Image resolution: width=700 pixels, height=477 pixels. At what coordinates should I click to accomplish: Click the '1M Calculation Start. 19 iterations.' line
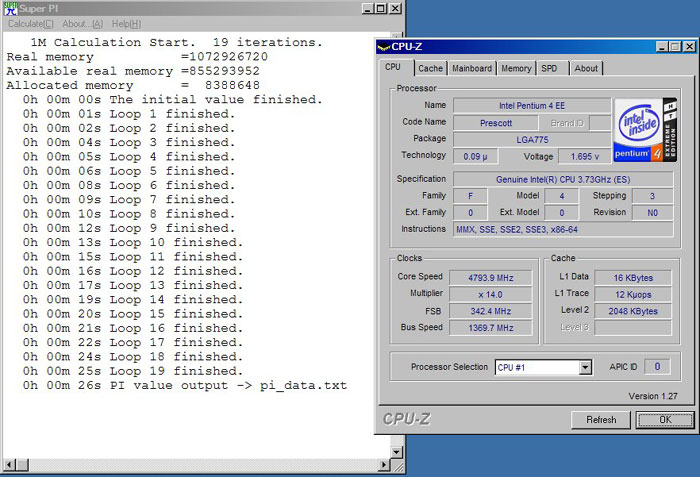(x=176, y=42)
